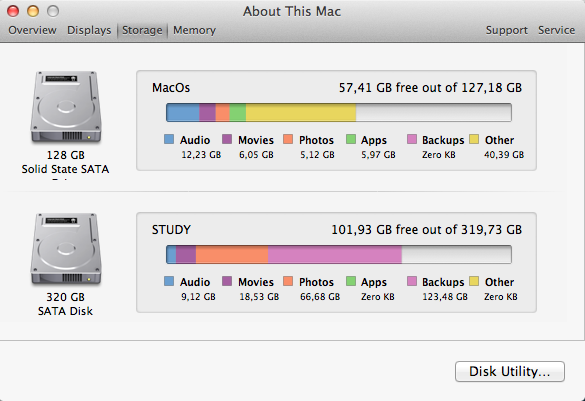The width and height of the screenshot is (585, 401).
Task: Switch to the Overview tab
Action: (32, 30)
